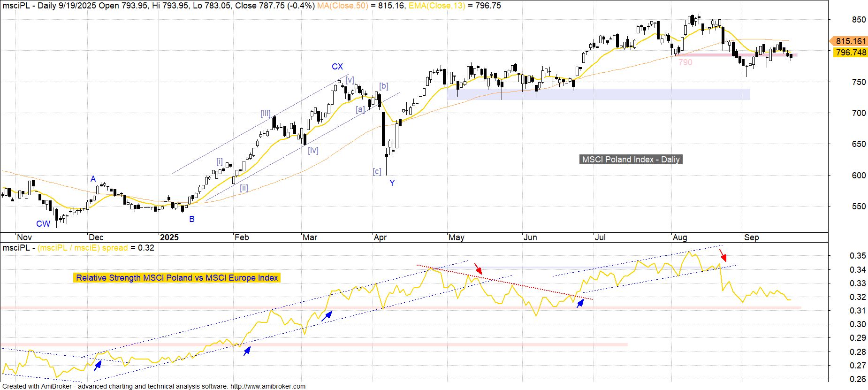
Task: Open the amibroker.com link in the footer
Action: tap(268, 386)
